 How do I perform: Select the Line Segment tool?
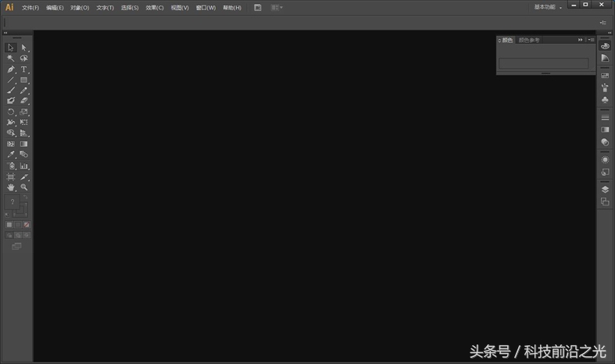click(x=11, y=80)
